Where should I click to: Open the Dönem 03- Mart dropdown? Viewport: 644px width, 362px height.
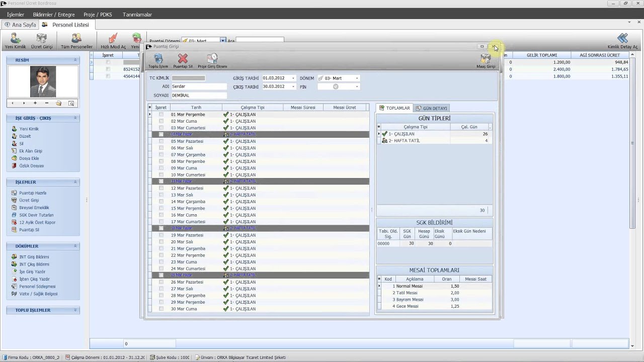pyautogui.click(x=357, y=78)
